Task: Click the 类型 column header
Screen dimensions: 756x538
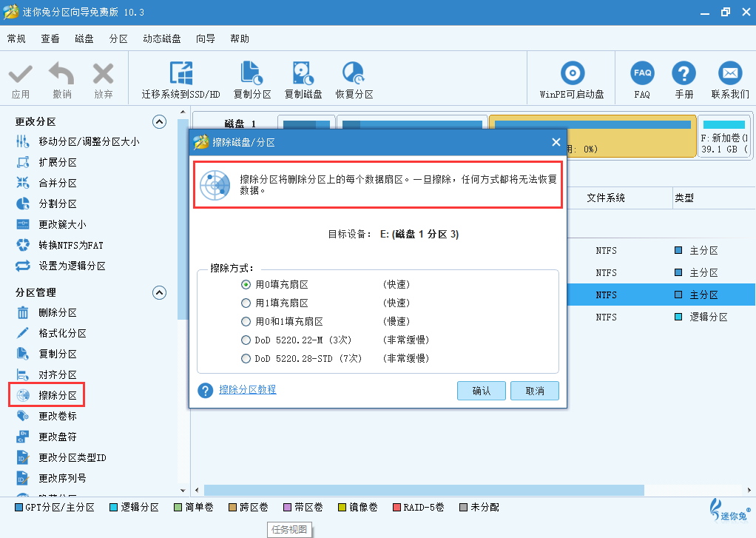Action: pyautogui.click(x=684, y=198)
